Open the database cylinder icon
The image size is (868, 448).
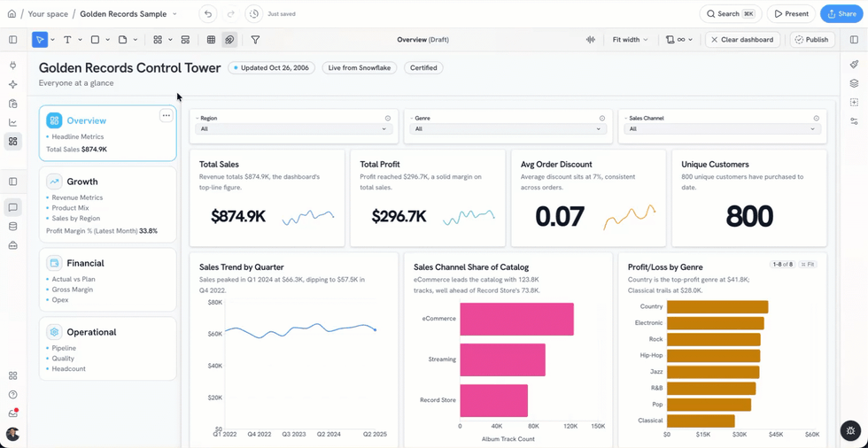click(13, 226)
